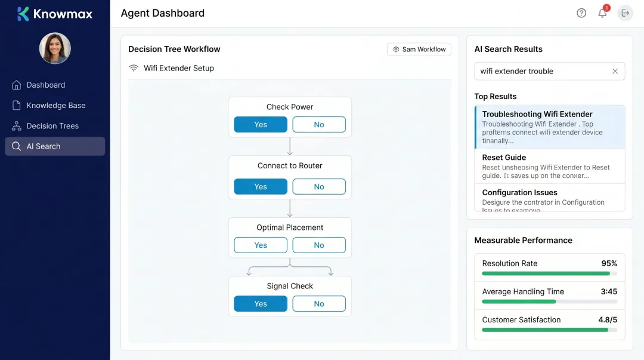
Task: Click the AI Search Results heading
Action: pyautogui.click(x=509, y=49)
